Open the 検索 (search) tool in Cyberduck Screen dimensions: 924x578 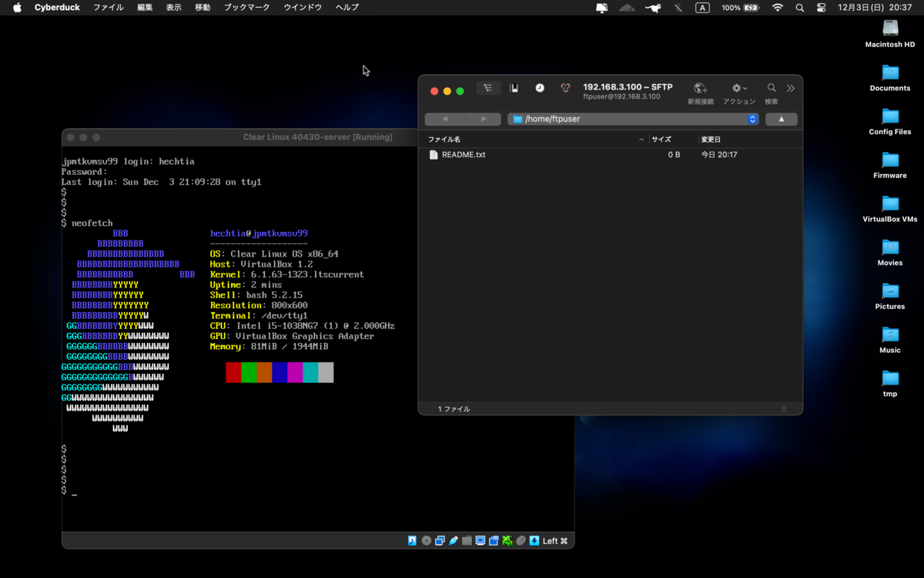point(771,88)
